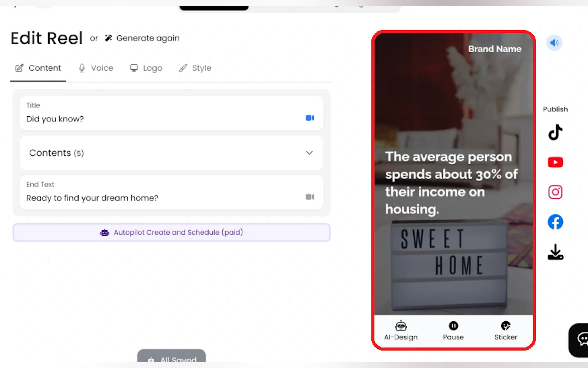Publish the reel to TikTok

click(555, 132)
